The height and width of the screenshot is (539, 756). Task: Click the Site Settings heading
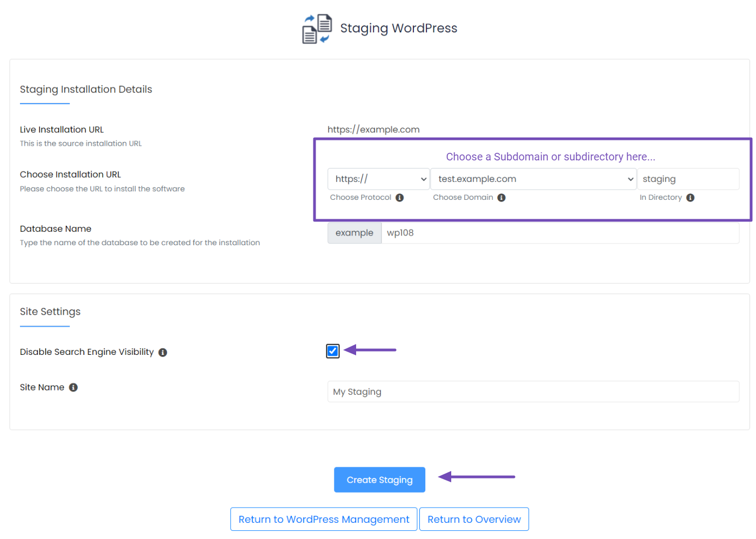coord(50,312)
